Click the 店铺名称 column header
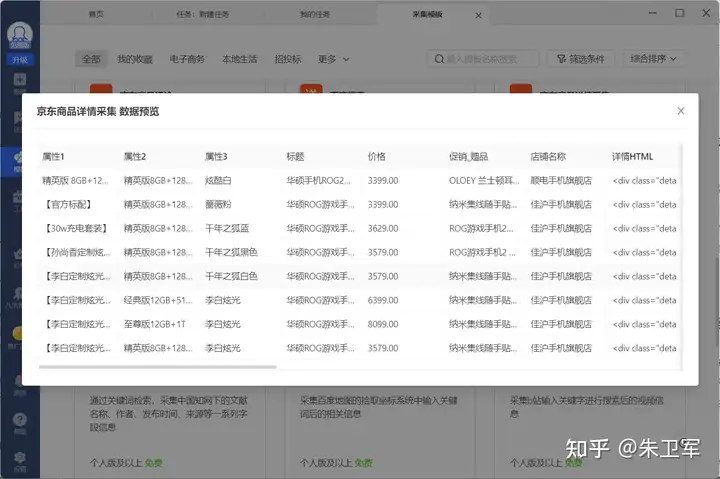 pyautogui.click(x=548, y=157)
